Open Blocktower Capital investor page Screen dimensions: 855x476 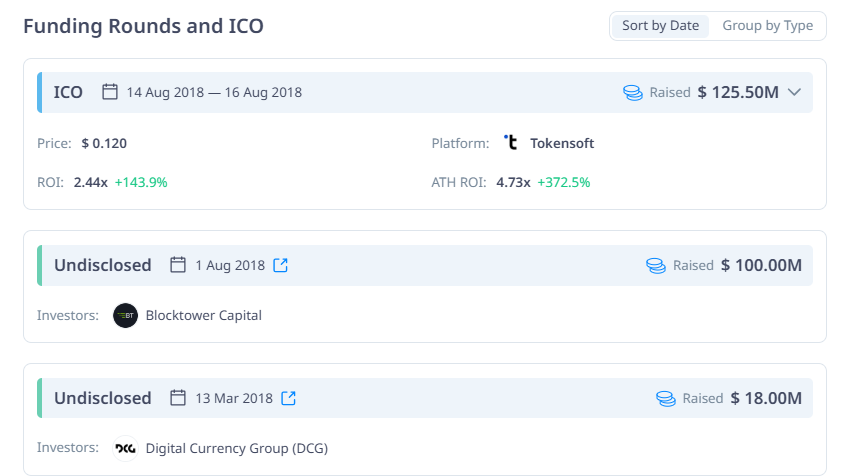coord(203,315)
